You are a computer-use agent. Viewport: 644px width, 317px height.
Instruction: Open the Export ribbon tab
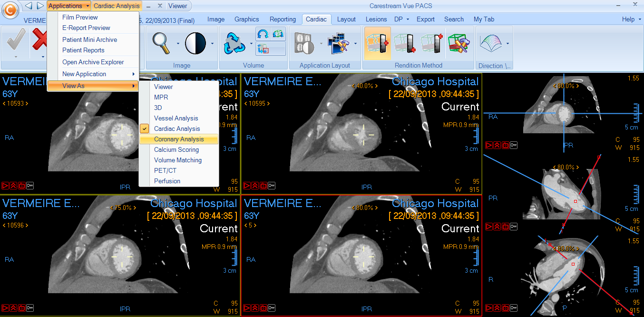426,19
